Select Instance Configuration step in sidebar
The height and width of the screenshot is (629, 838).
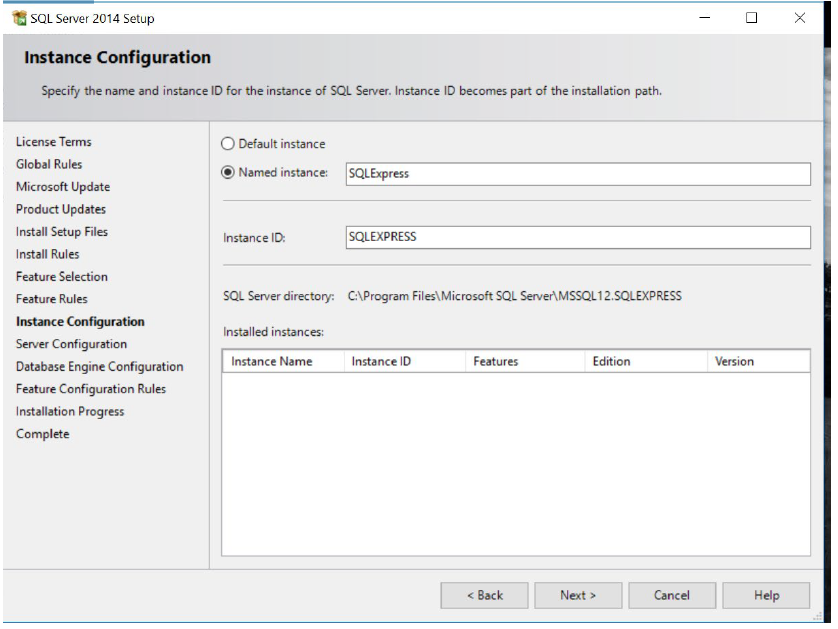80,321
